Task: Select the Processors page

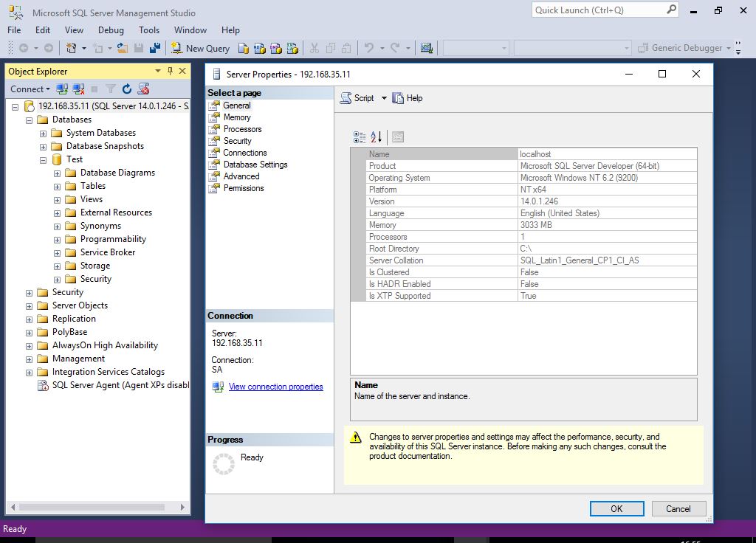Action: pos(242,129)
